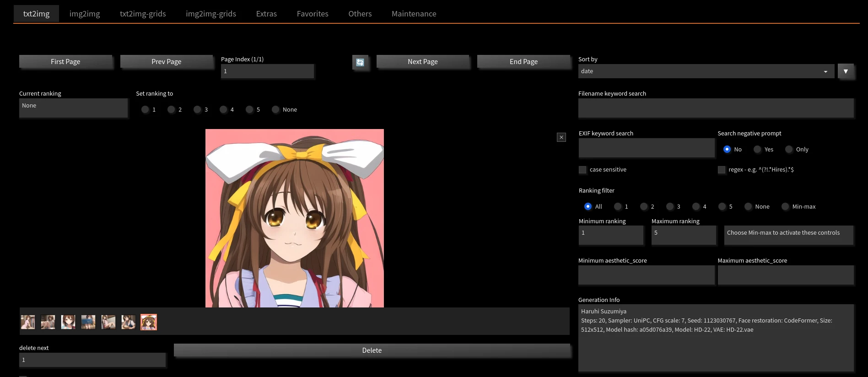Click the Filename keyword search field
This screenshot has width=868, height=377.
coord(716,108)
